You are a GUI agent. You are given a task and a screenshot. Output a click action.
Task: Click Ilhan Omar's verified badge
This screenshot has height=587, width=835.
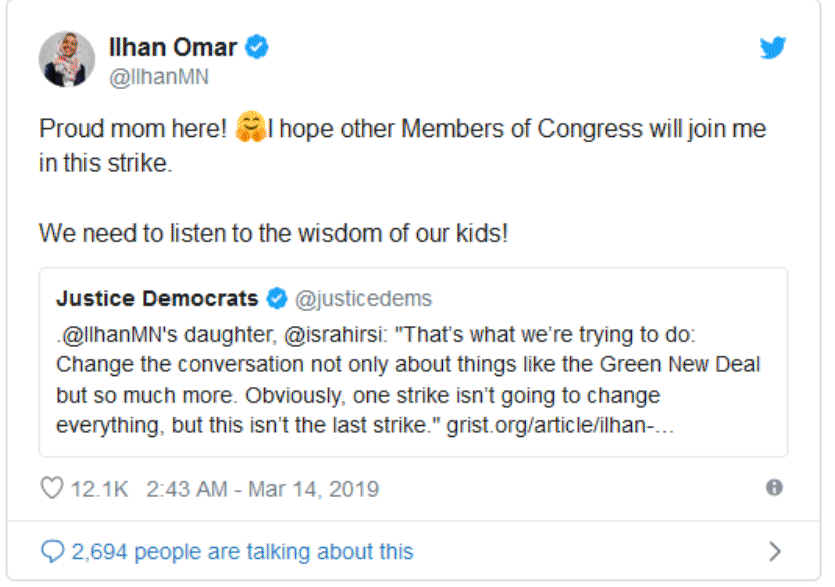point(257,47)
